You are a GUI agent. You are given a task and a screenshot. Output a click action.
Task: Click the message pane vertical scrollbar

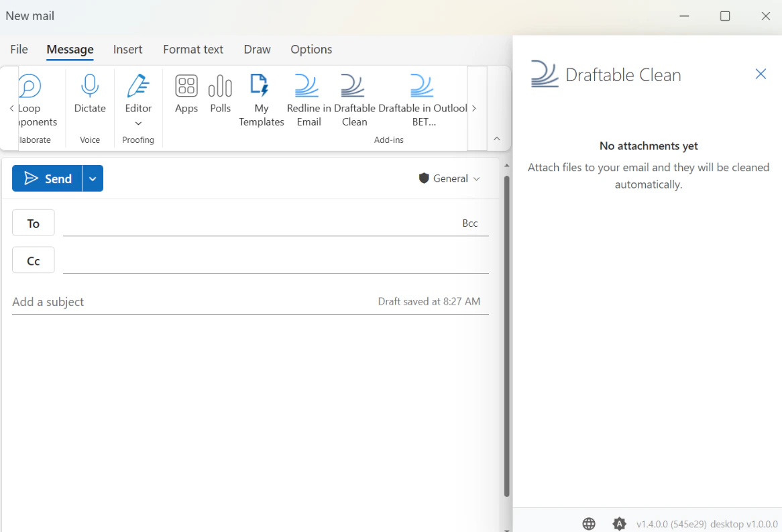coord(507,335)
